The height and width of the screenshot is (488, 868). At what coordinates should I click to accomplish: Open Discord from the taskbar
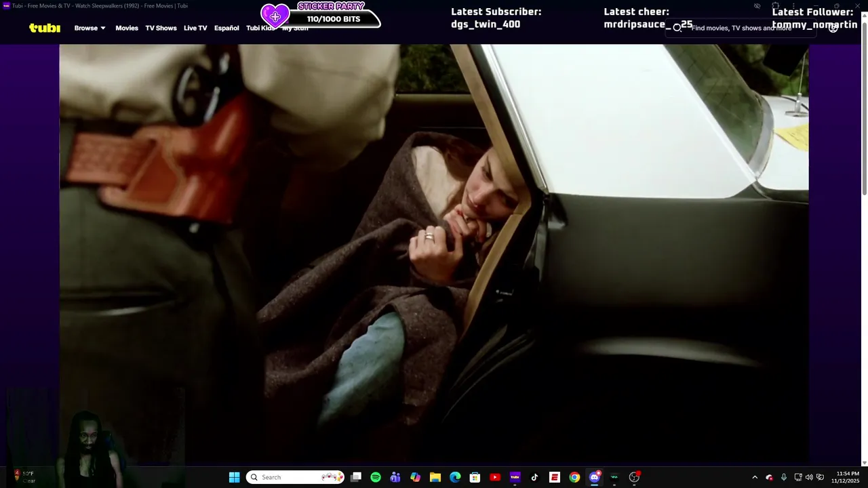[595, 477]
